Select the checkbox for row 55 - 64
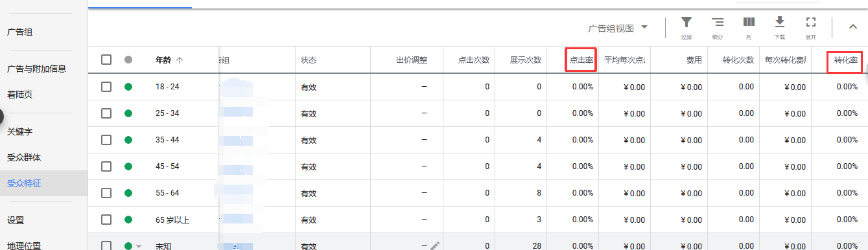 click(x=106, y=193)
